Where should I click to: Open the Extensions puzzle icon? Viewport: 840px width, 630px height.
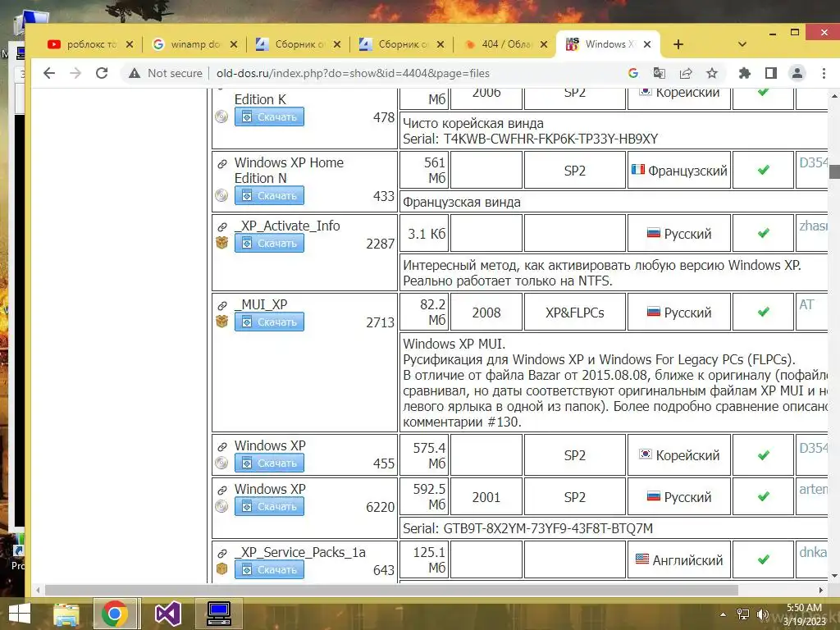click(x=745, y=73)
